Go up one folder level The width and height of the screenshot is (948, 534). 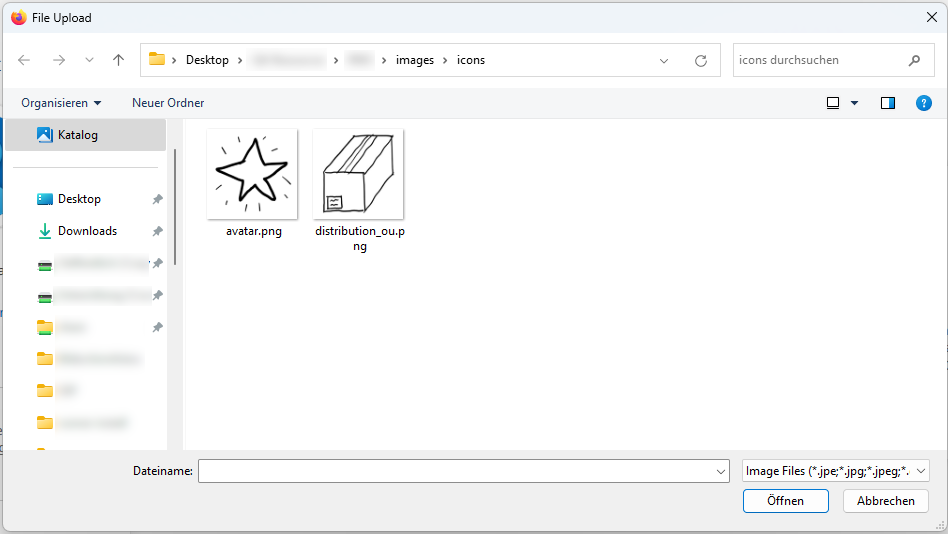[x=118, y=60]
